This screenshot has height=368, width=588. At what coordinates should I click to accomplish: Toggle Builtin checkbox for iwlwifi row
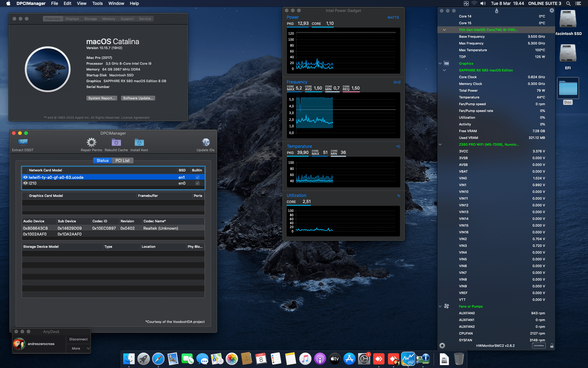click(x=198, y=177)
